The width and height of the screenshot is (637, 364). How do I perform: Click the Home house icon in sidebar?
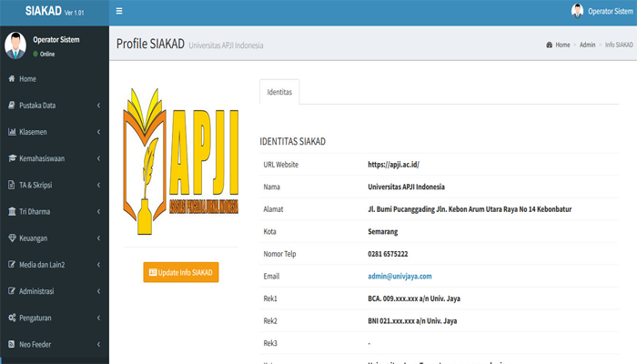(x=11, y=79)
